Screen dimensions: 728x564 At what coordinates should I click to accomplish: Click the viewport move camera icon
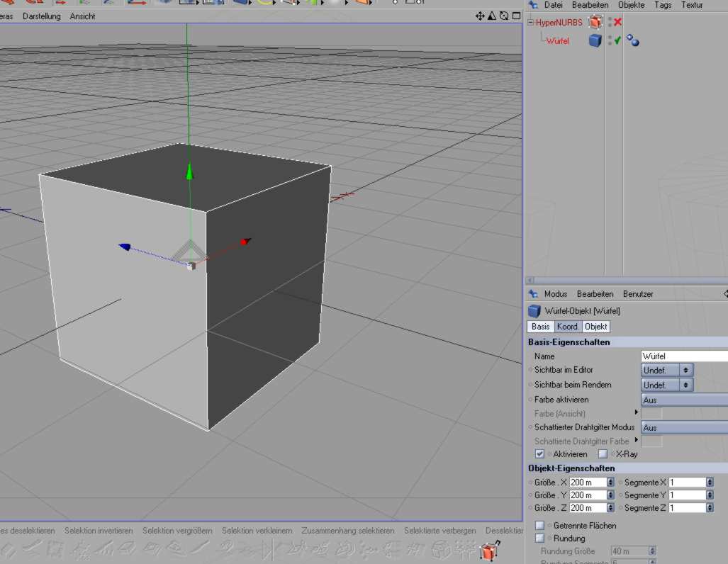480,16
